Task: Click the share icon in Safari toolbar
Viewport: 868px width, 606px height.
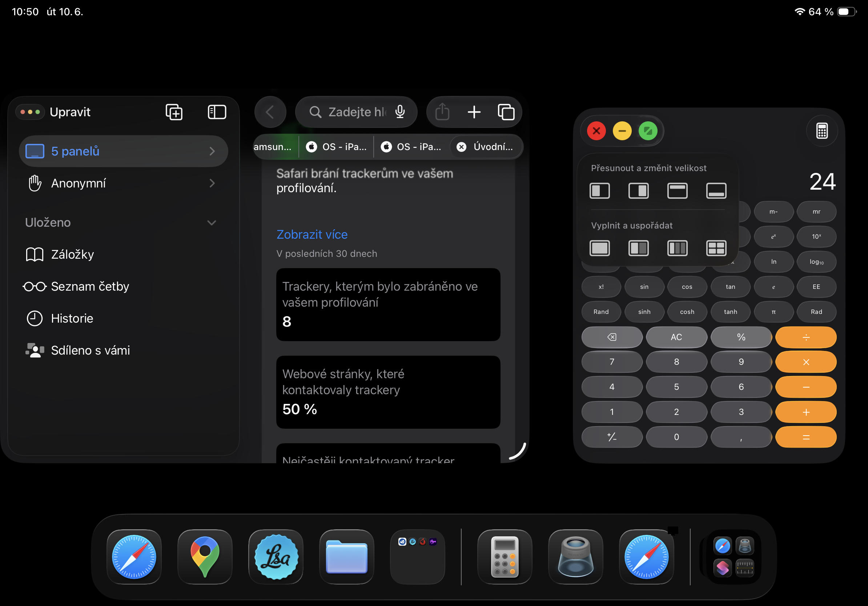Action: [442, 112]
